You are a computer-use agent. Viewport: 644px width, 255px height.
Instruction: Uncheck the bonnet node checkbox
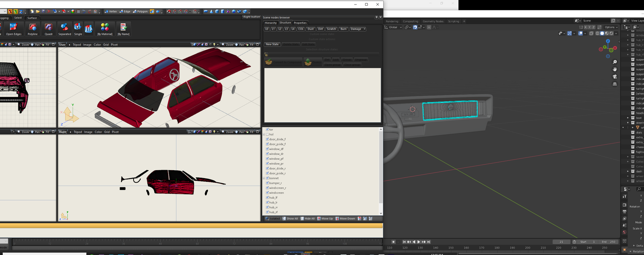click(267, 178)
